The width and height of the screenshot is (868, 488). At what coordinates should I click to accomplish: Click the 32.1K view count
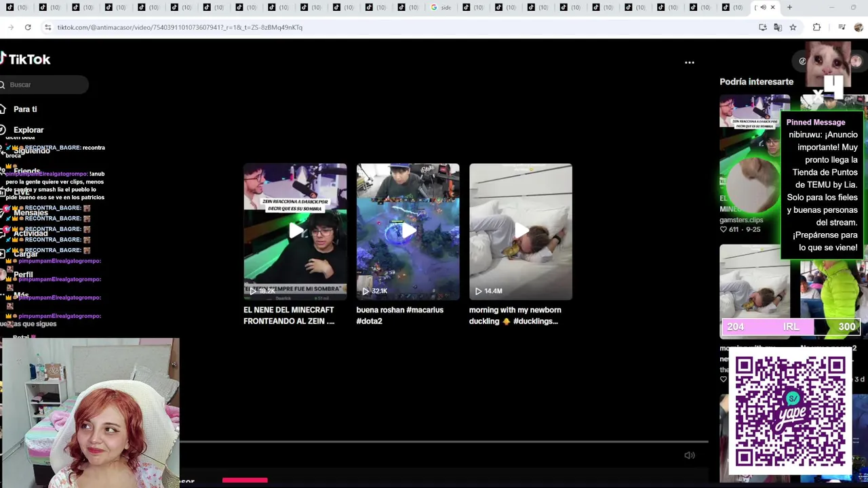pos(379,291)
